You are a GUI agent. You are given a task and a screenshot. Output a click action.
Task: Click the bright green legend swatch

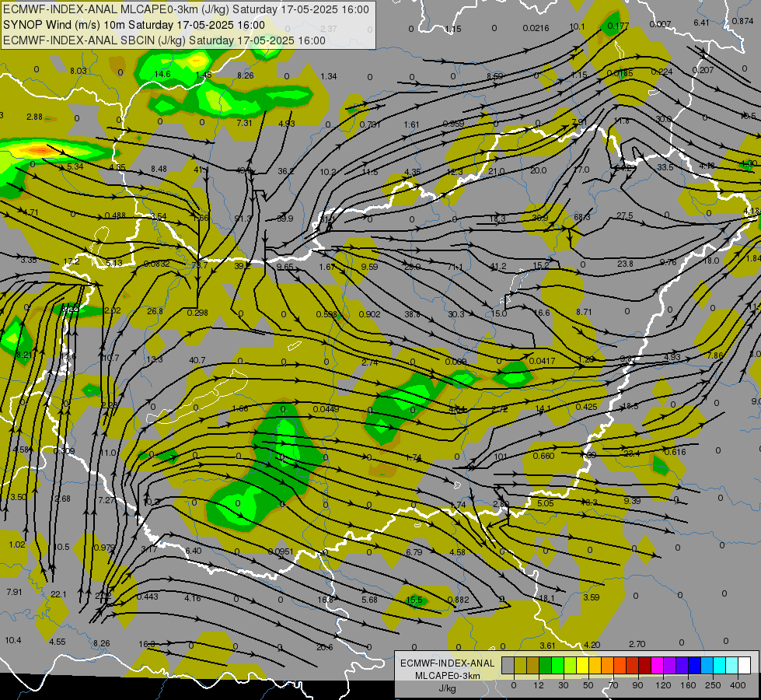(557, 665)
